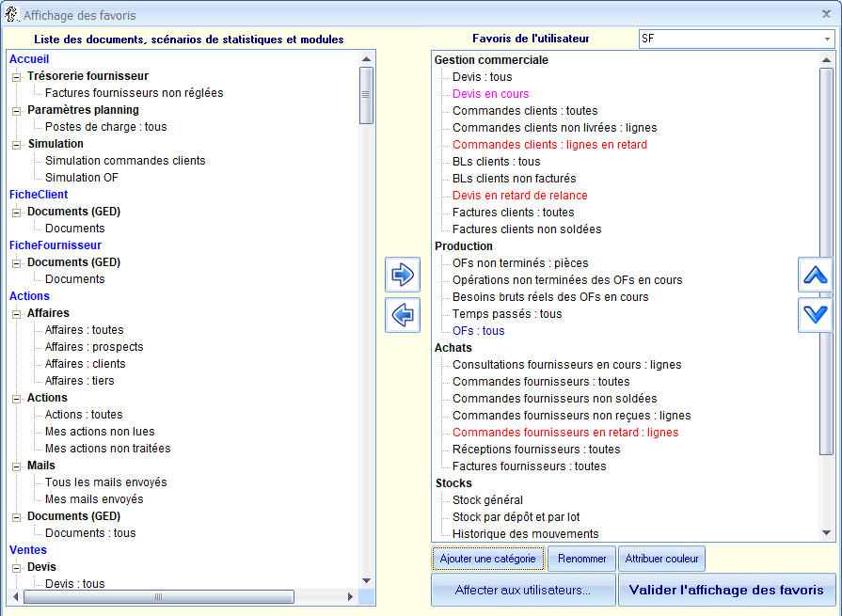Collapse the Affaires tree node
Screen dimensions: 842x616
tap(16, 313)
